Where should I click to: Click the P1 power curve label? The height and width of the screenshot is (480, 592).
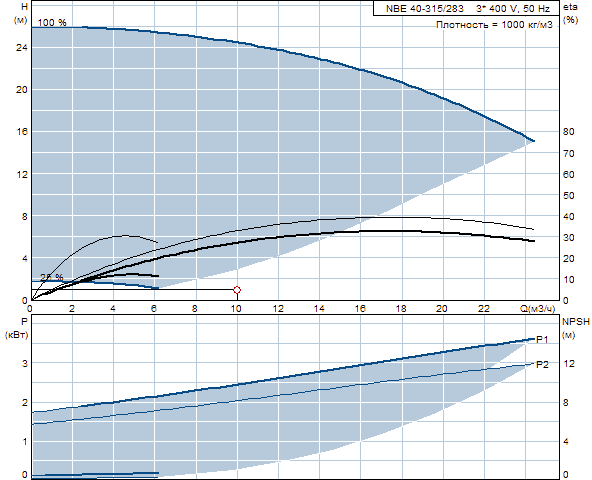(x=542, y=340)
